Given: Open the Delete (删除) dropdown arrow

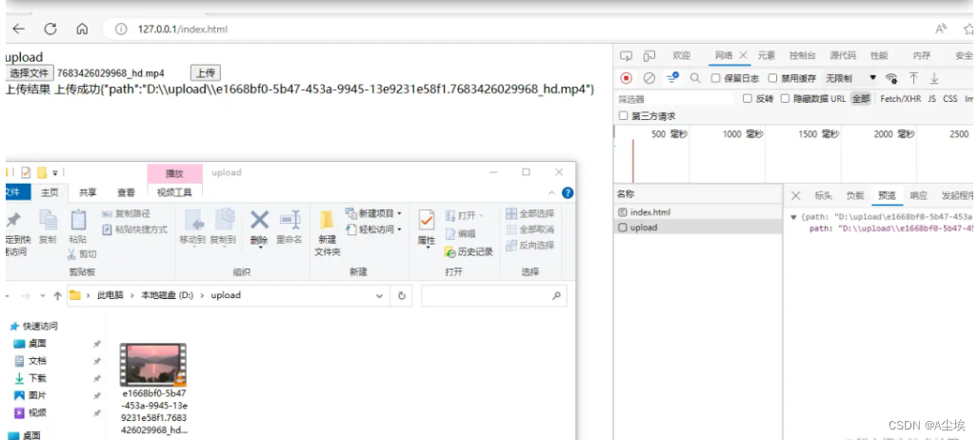Looking at the screenshot, I should coord(259,247).
